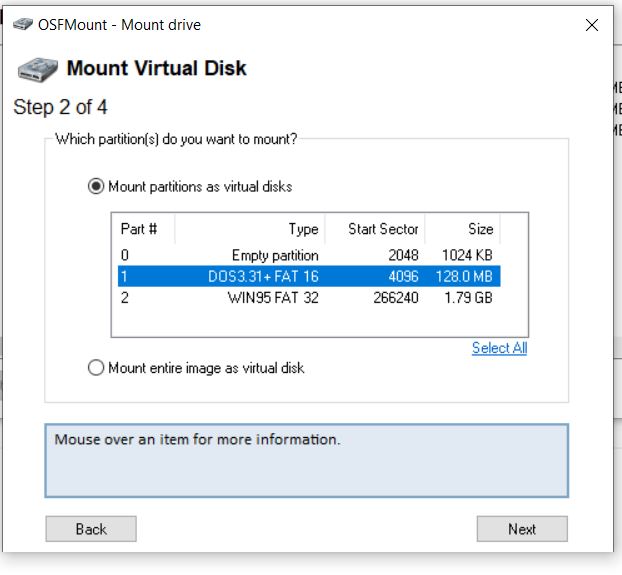Sort by Type column header
The height and width of the screenshot is (575, 622).
[250, 229]
